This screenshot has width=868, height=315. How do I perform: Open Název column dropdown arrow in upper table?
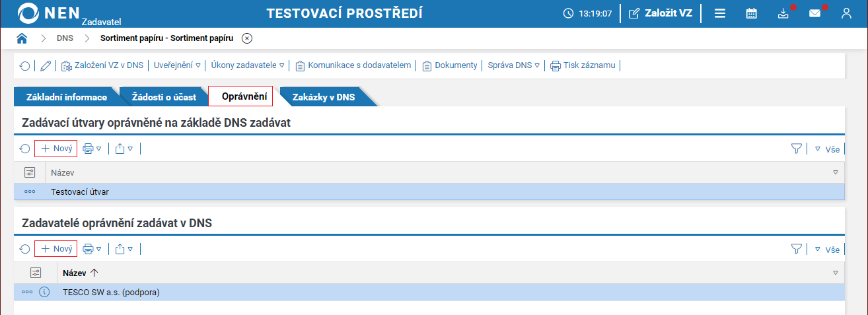836,172
